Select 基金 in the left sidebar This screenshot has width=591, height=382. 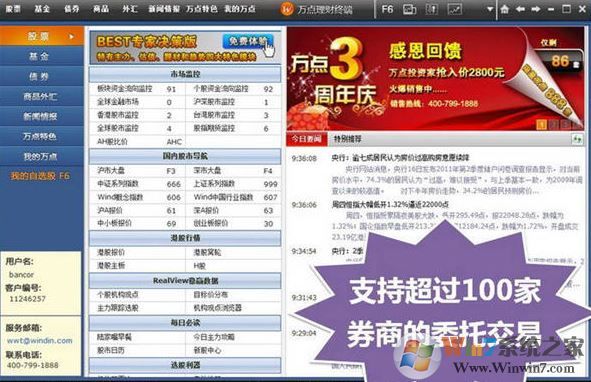(42, 56)
